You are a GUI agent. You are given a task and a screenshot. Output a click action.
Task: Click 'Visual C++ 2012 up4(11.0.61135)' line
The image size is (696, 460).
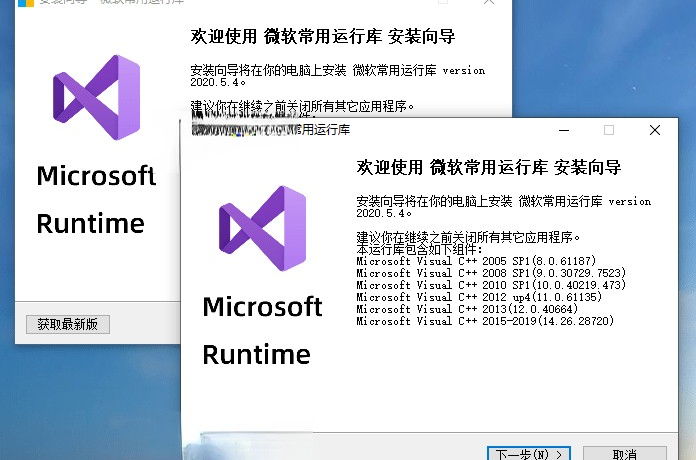click(x=479, y=297)
